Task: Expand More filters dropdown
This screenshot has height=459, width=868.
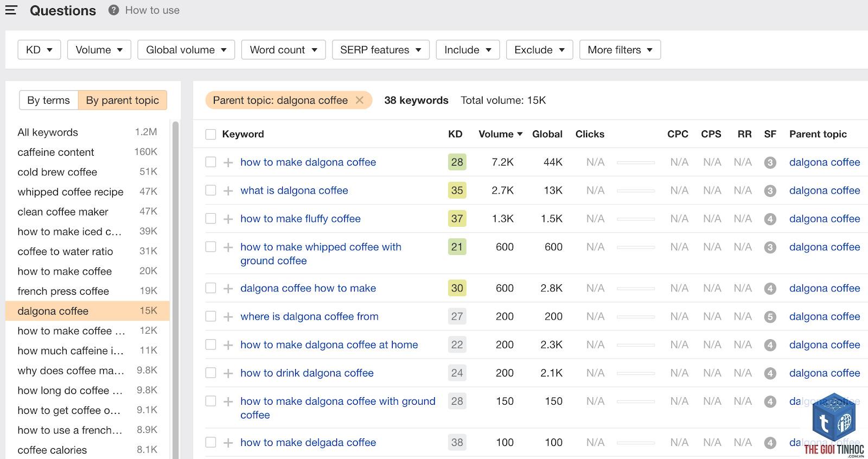Action: pyautogui.click(x=620, y=49)
